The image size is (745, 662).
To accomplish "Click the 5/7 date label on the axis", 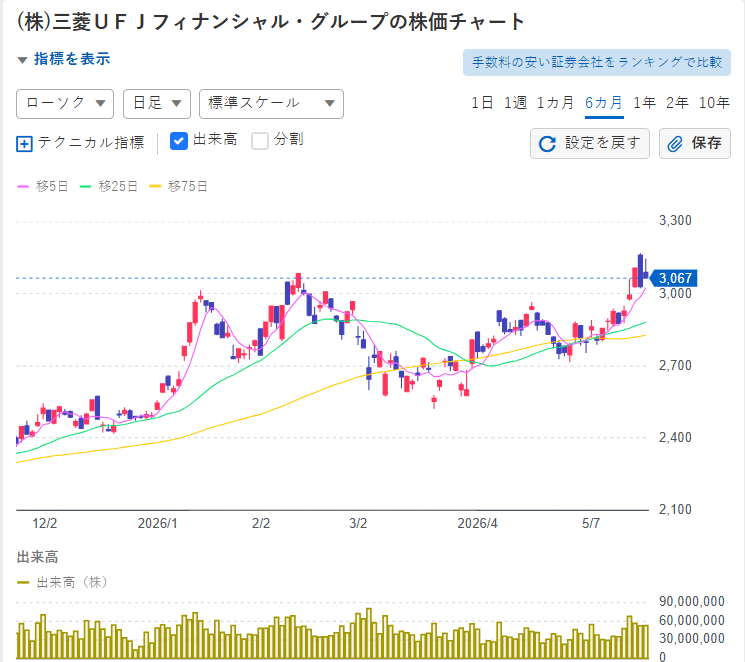I will coord(591,524).
